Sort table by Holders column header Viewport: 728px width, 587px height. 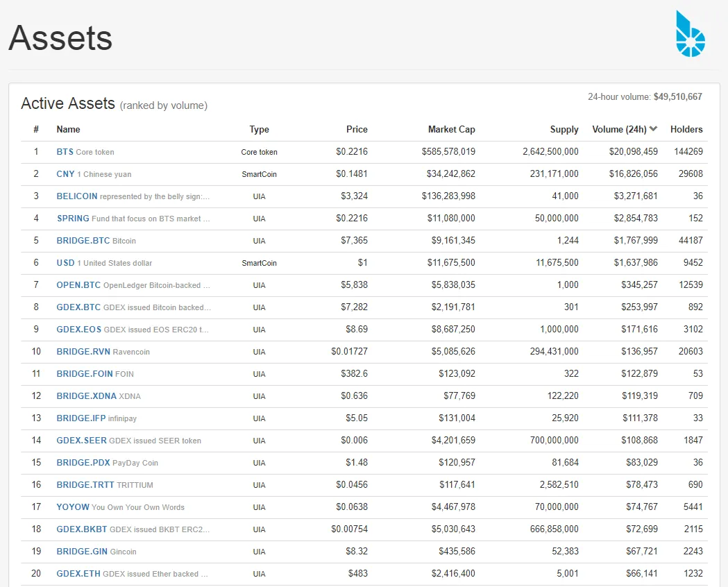[x=686, y=130]
